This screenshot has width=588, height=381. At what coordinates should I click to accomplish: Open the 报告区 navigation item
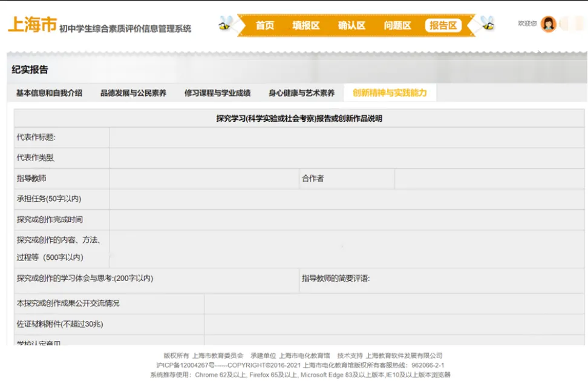point(443,25)
